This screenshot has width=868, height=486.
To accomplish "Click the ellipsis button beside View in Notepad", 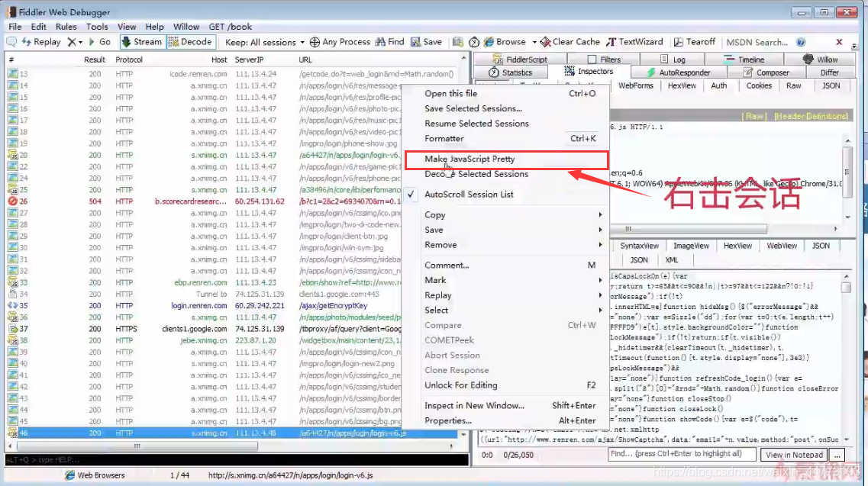I will (837, 455).
